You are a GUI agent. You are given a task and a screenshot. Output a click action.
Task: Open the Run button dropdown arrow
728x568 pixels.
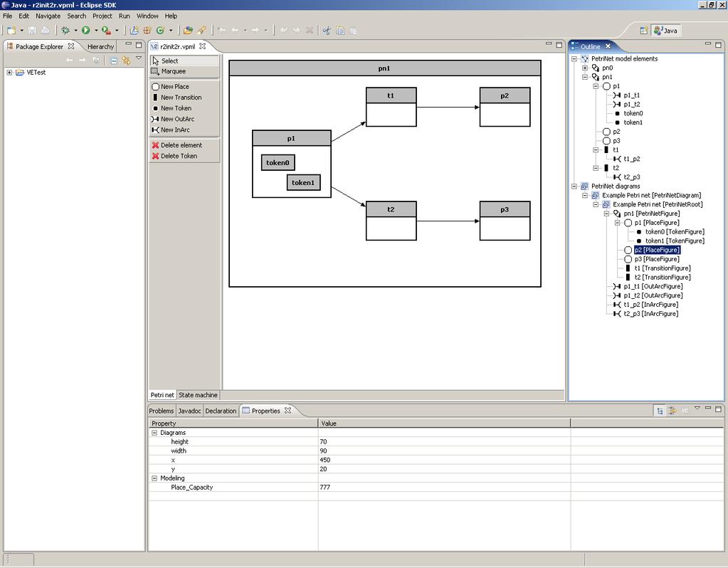(x=96, y=31)
